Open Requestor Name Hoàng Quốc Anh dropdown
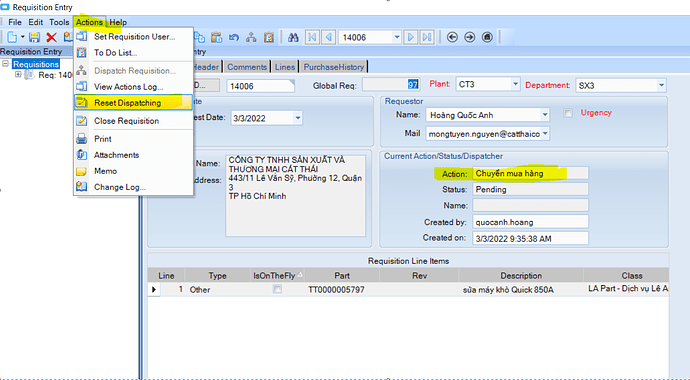This screenshot has width=690, height=380. point(545,115)
